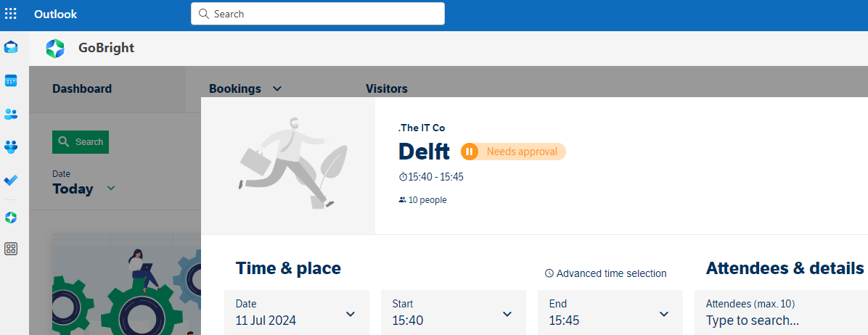868x335 pixels.
Task: Open More apps sidebar icon
Action: [x=10, y=249]
